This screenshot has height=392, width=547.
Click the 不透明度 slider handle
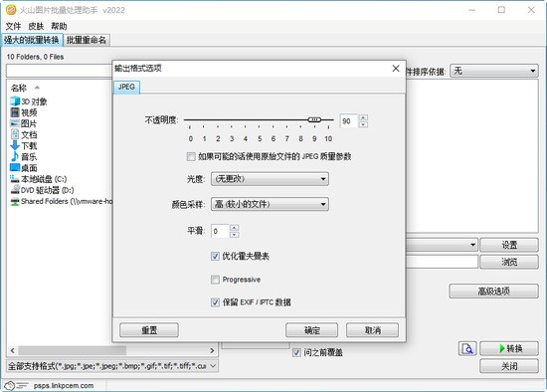pyautogui.click(x=314, y=120)
